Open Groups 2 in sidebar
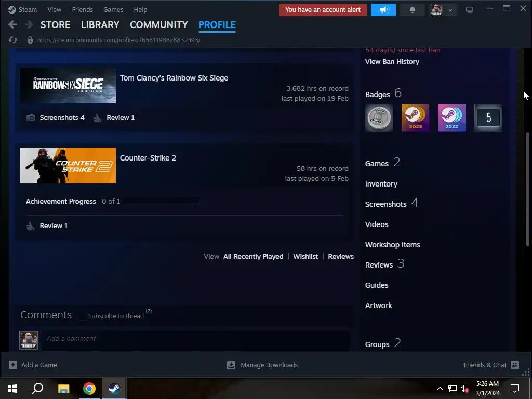532x399 pixels. click(383, 343)
